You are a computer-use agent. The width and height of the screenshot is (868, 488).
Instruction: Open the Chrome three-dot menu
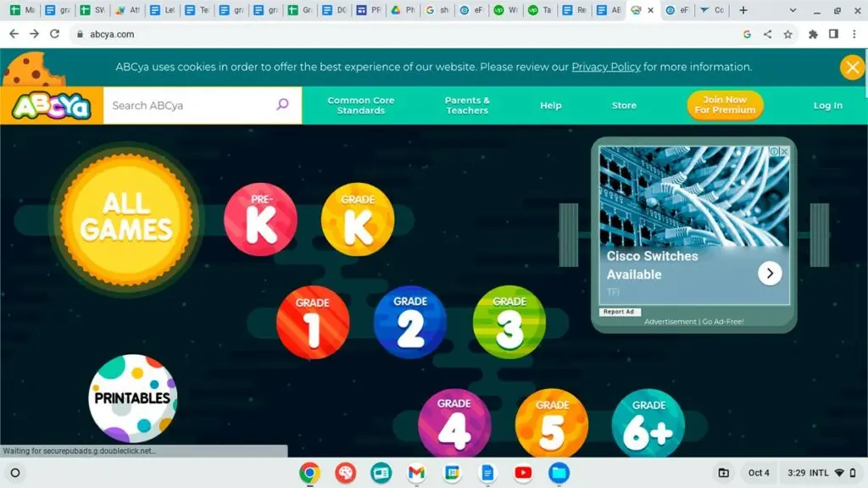(x=854, y=34)
